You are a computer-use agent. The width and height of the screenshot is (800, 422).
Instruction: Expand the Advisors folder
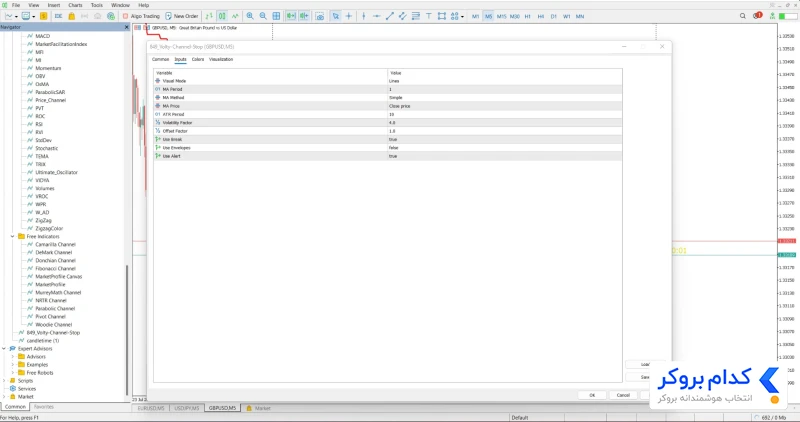pos(13,357)
